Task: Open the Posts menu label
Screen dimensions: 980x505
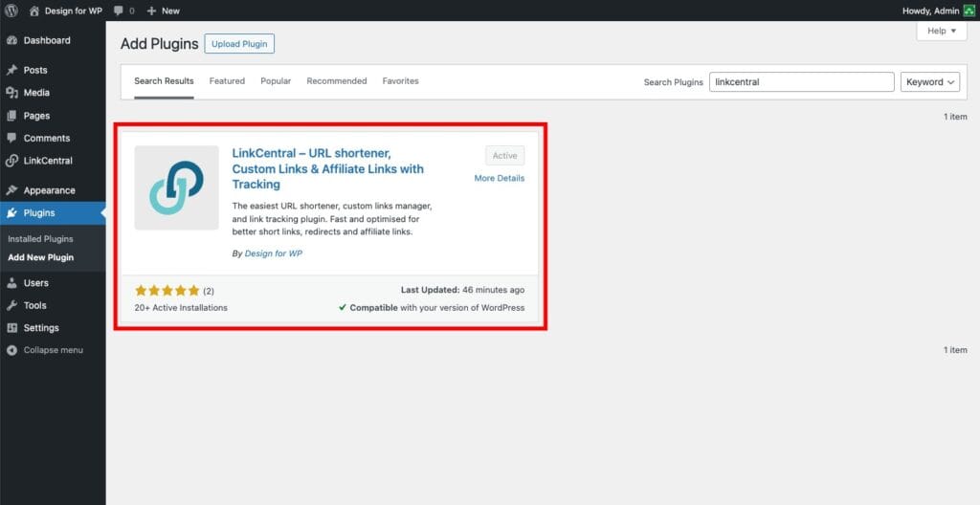Action: coord(35,70)
